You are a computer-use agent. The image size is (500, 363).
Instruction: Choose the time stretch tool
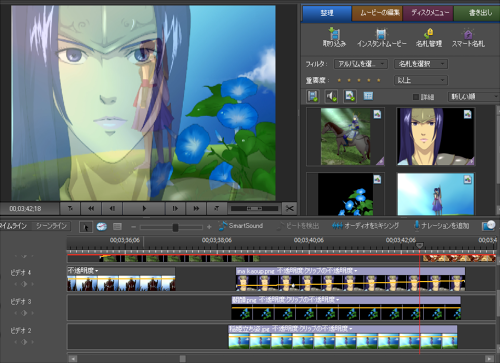[x=102, y=227]
